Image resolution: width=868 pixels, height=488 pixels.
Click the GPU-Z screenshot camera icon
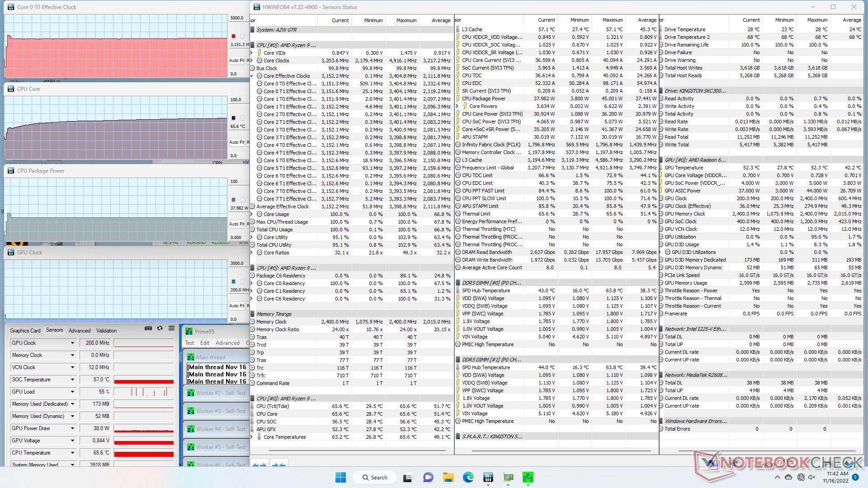coord(148,328)
